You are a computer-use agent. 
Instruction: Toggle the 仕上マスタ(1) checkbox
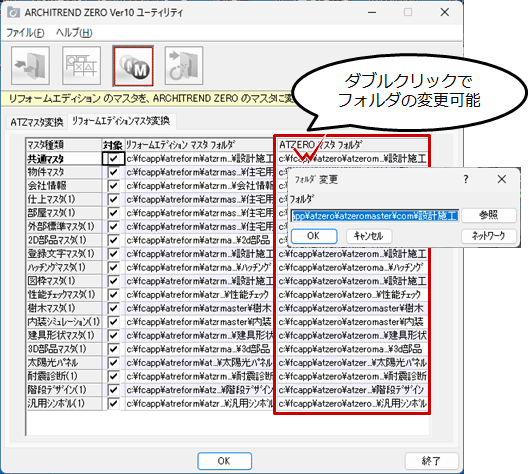tap(114, 199)
